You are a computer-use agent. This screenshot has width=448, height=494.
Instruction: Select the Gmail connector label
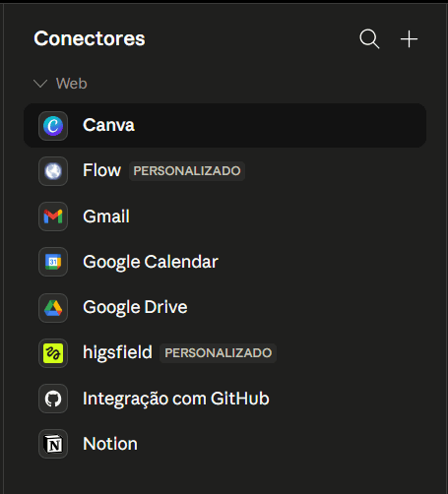106,216
